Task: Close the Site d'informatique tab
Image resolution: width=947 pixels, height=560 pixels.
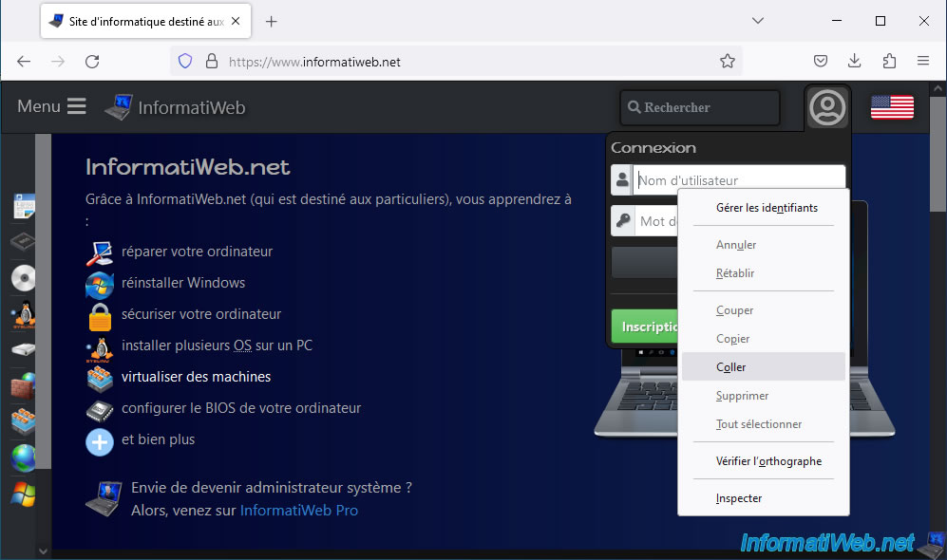Action: (x=236, y=21)
